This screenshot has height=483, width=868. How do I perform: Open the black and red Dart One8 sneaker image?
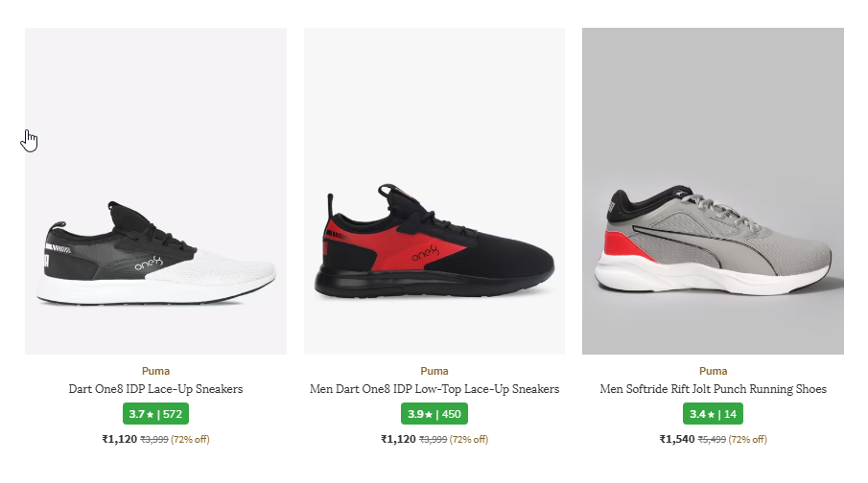tap(434, 192)
